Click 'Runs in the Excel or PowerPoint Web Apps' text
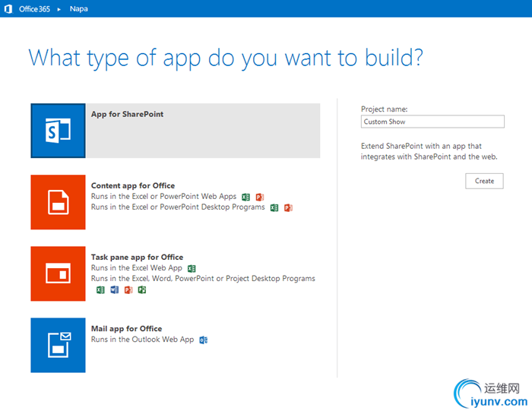532x414 pixels. pyautogui.click(x=163, y=196)
